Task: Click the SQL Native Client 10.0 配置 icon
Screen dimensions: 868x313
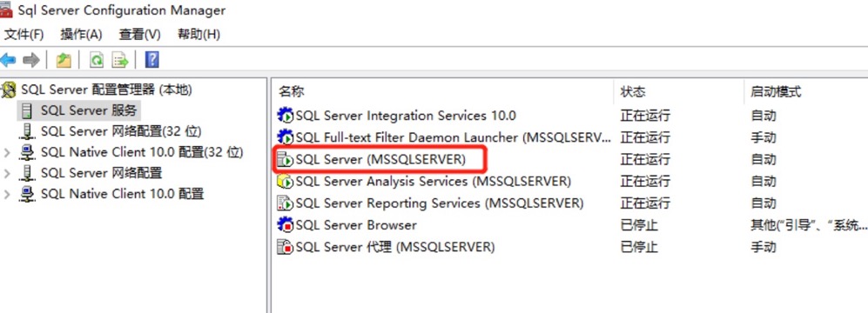Action: [x=27, y=194]
